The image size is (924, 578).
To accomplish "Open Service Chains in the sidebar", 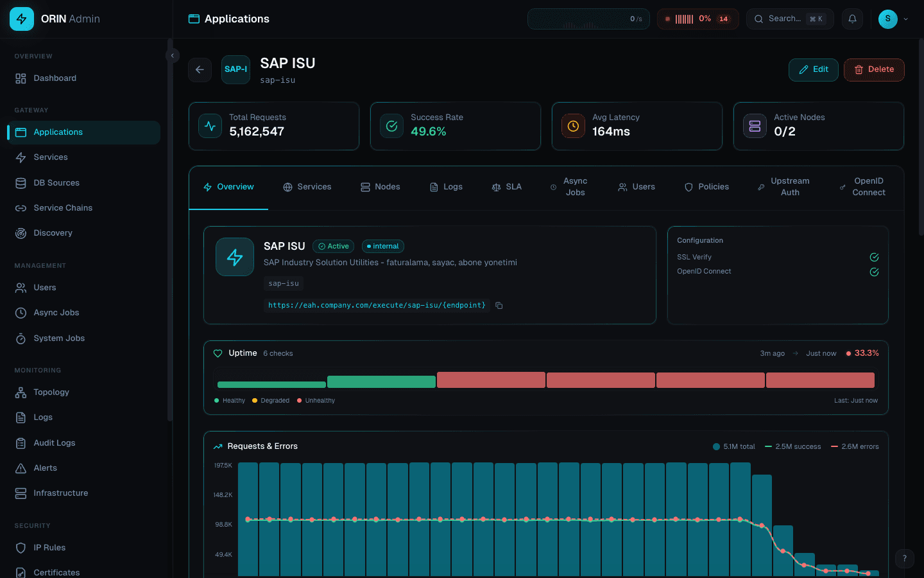I will tap(63, 208).
